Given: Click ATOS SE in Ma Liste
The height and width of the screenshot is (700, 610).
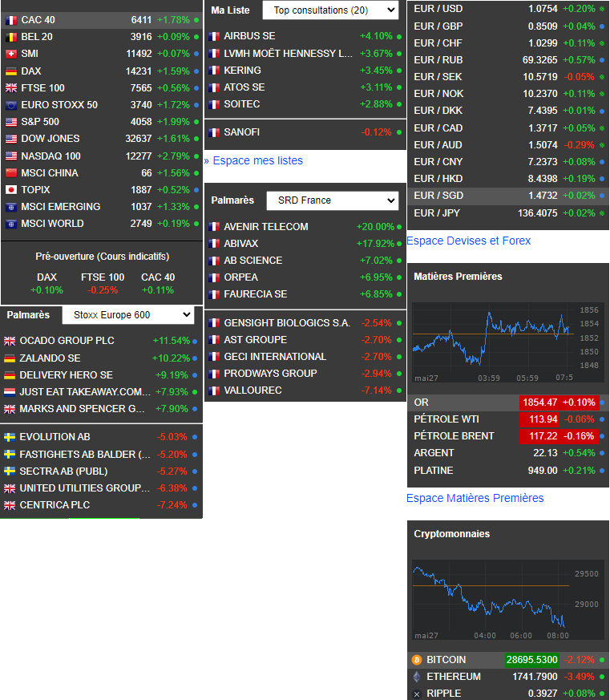Looking at the screenshot, I should (x=244, y=87).
